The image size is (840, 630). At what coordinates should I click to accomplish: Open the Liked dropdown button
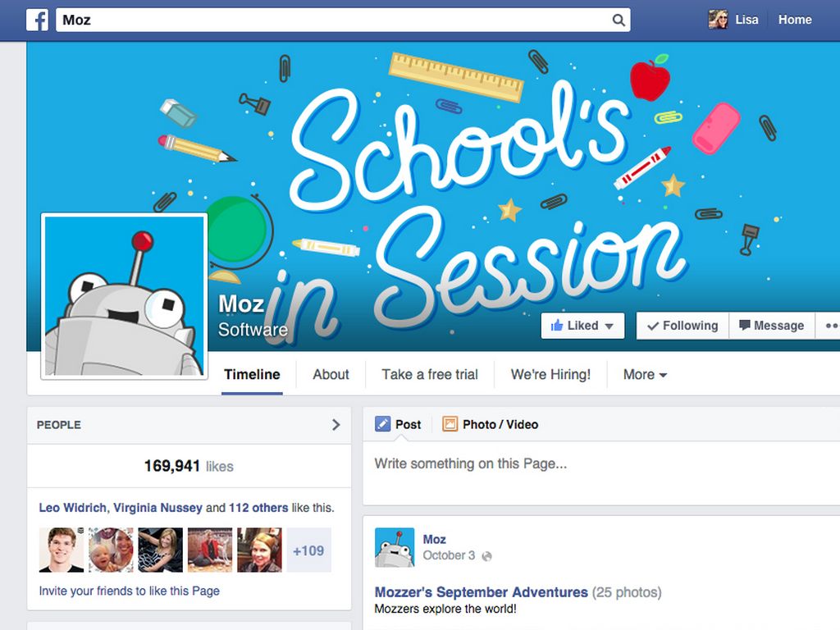(582, 326)
